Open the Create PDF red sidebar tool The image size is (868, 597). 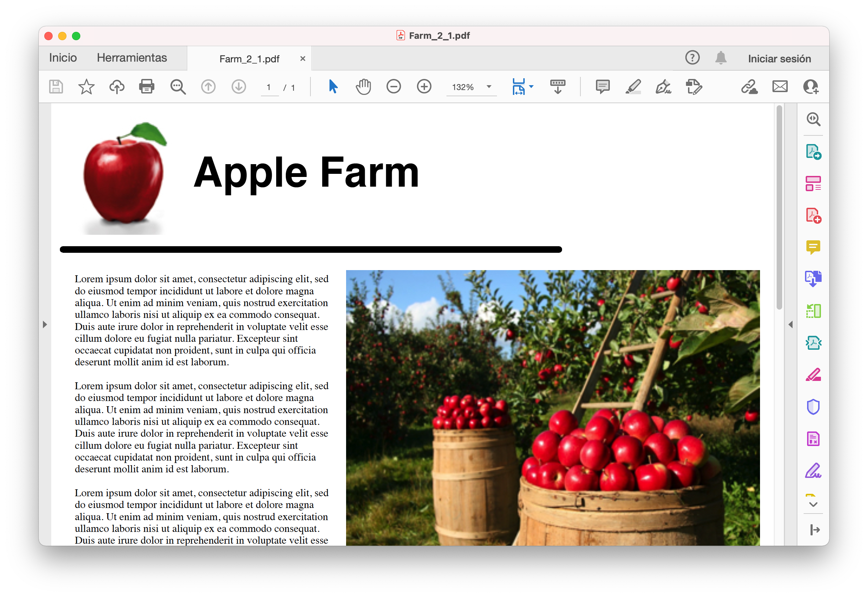pos(813,216)
